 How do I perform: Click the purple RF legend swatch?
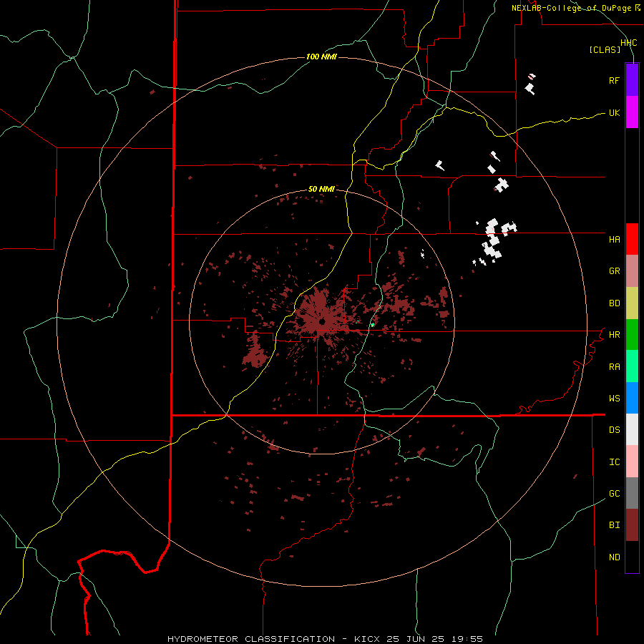[x=632, y=80]
